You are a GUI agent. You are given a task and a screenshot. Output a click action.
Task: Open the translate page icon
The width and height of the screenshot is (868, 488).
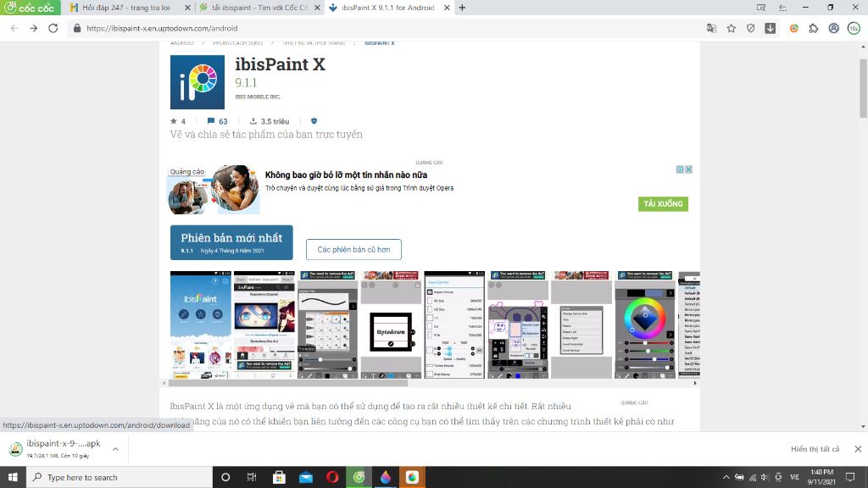711,28
